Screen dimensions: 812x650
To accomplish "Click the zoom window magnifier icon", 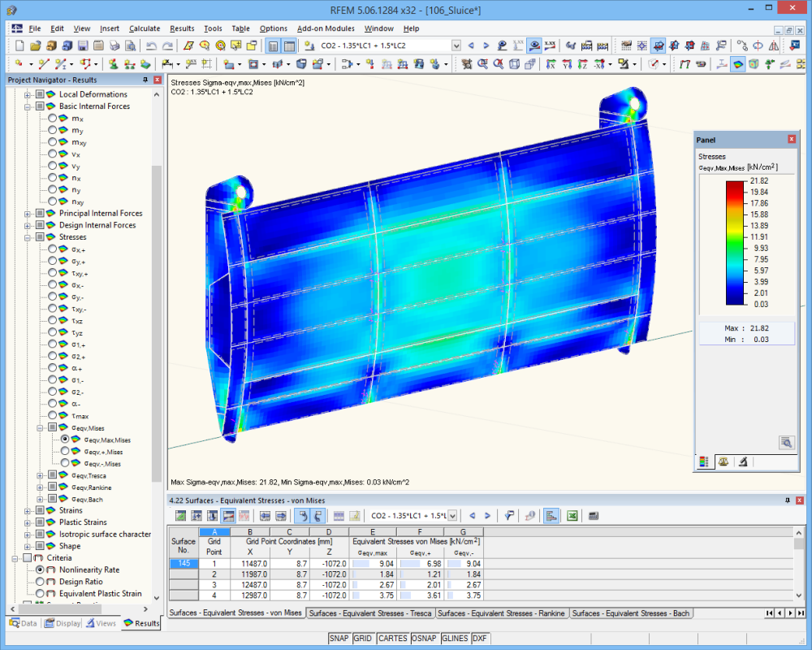I will tap(482, 63).
